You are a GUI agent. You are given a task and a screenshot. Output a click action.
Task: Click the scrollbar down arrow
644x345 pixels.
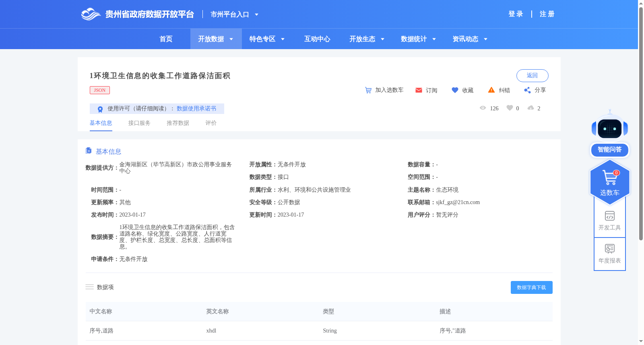(641, 341)
